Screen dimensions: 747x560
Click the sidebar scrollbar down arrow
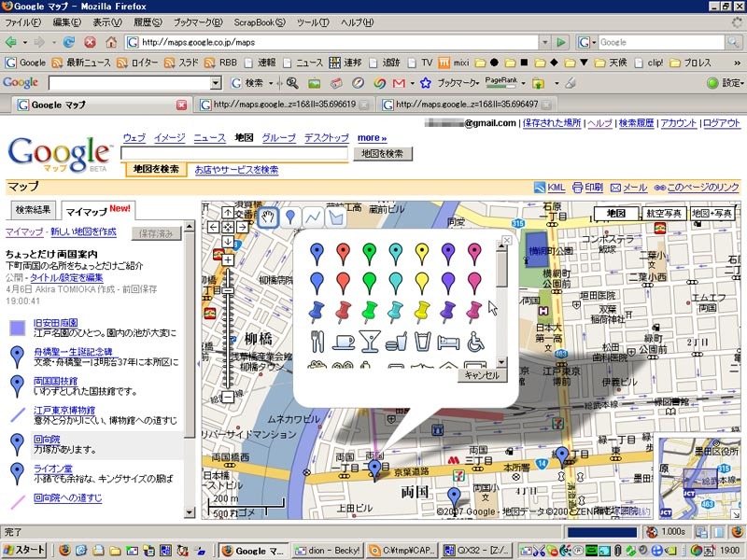point(190,512)
